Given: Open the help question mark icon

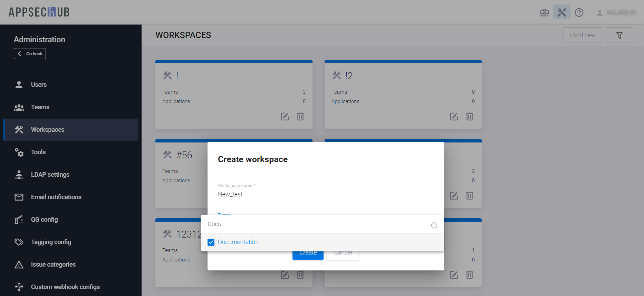Looking at the screenshot, I should click(x=579, y=12).
